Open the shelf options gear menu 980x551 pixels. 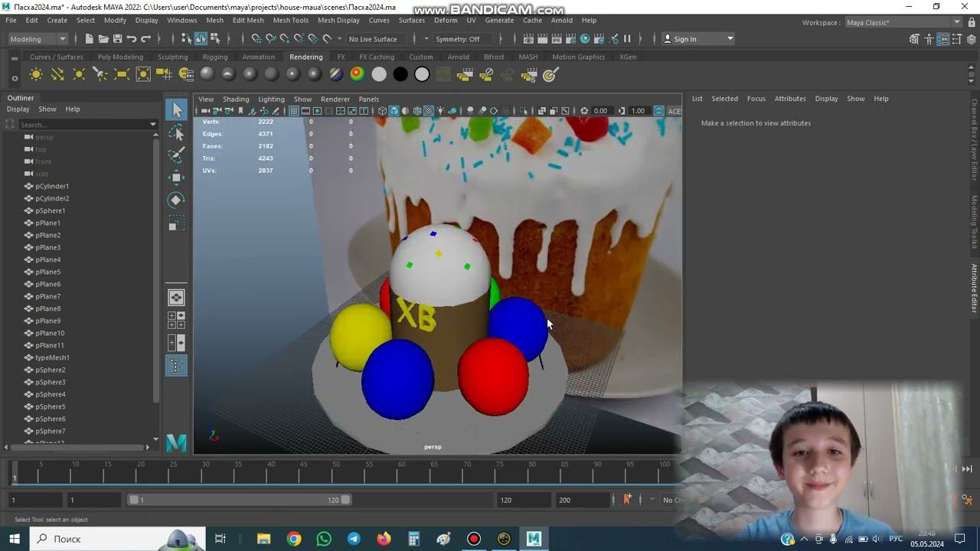(15, 78)
